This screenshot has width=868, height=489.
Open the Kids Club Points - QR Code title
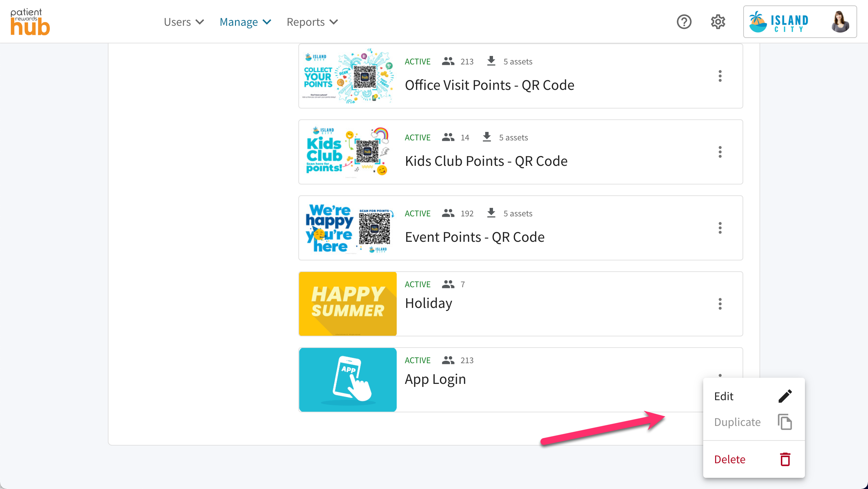[486, 161]
